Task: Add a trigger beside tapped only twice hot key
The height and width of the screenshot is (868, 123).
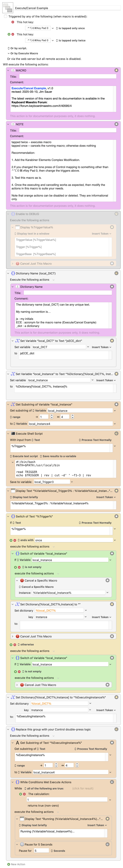Action: 9,34
